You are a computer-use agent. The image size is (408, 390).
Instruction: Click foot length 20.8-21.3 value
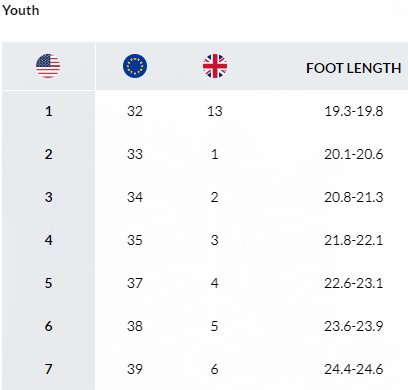point(354,197)
